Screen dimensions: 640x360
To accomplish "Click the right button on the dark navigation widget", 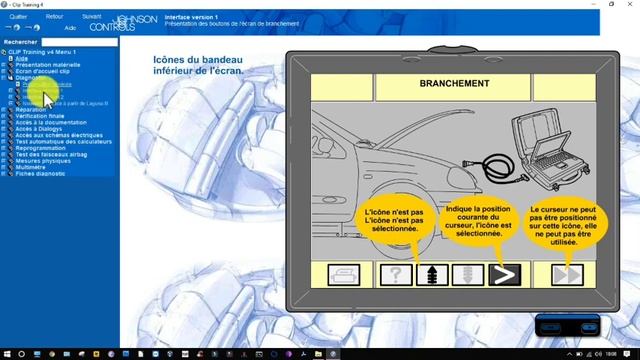I will (x=589, y=328).
